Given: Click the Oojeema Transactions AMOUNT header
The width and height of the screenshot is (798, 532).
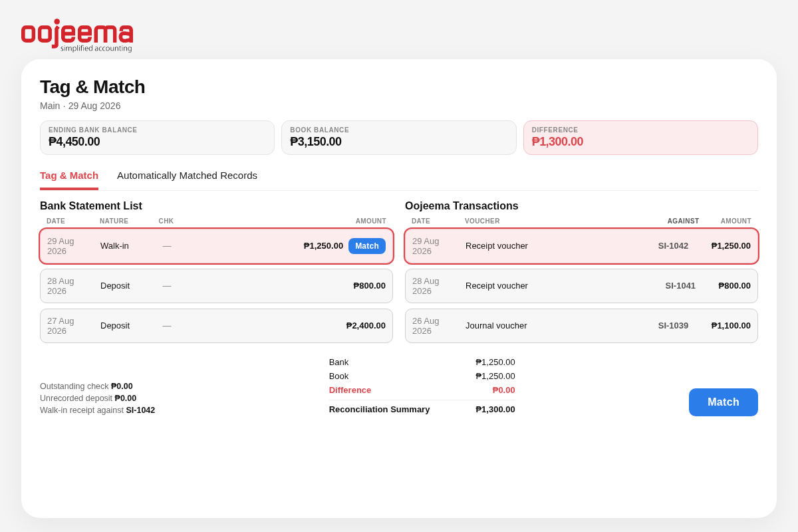Looking at the screenshot, I should (735, 221).
